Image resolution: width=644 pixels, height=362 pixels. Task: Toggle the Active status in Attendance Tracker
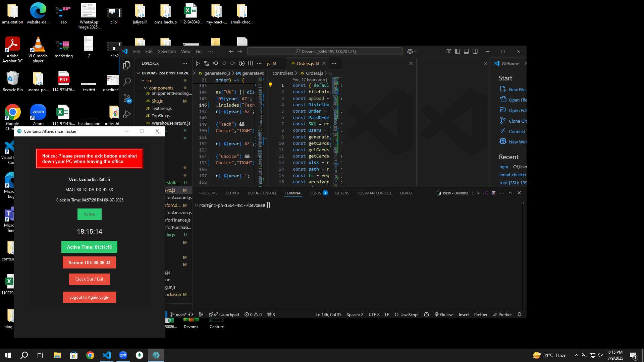pyautogui.click(x=90, y=214)
